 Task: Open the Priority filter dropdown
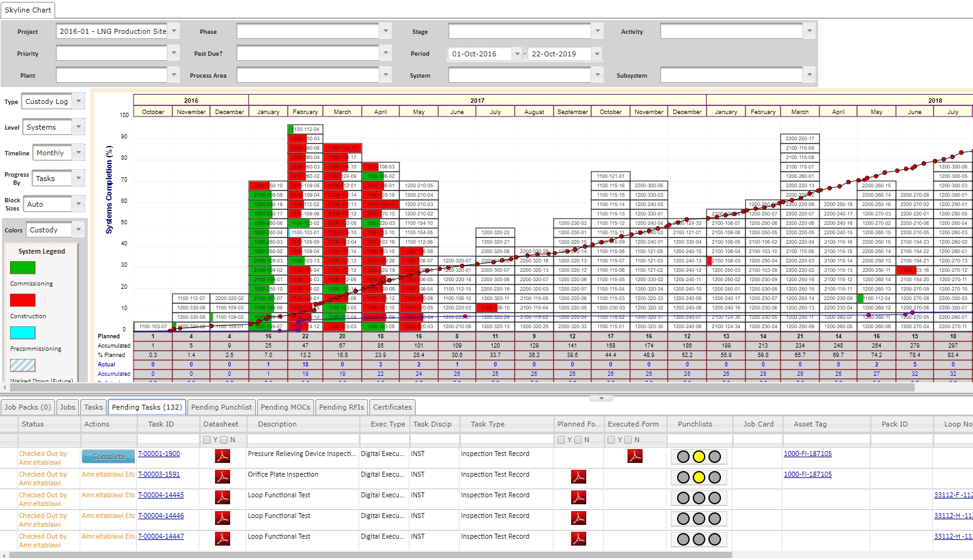pyautogui.click(x=174, y=53)
